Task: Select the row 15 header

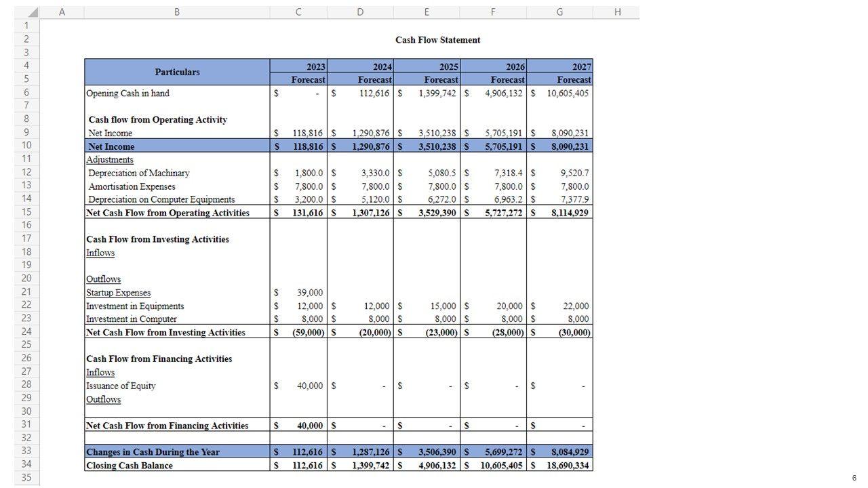Action: pyautogui.click(x=26, y=212)
